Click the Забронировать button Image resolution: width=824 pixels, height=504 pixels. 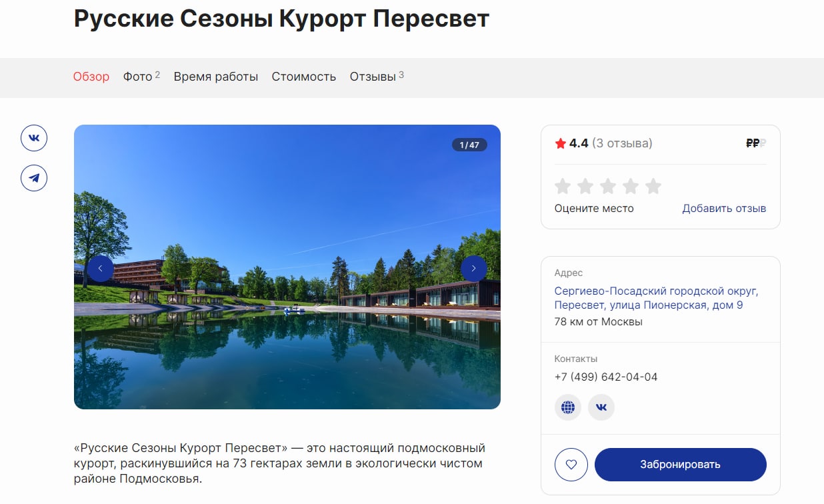[681, 465]
